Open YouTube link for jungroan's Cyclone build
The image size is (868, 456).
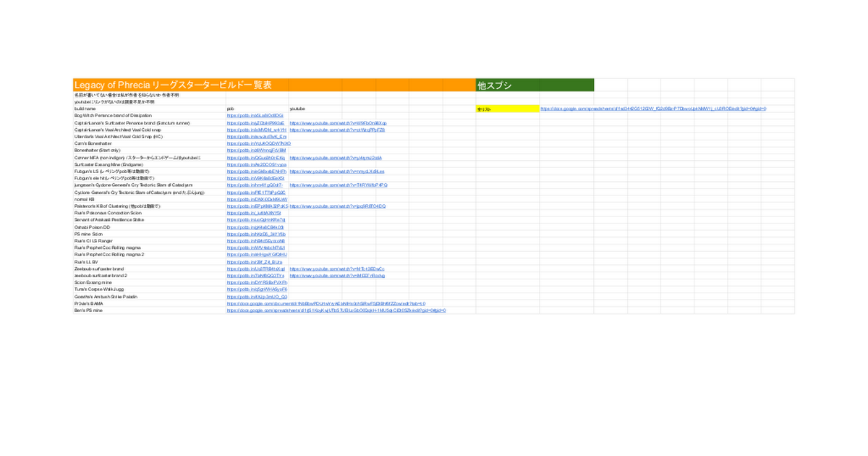[339, 185]
